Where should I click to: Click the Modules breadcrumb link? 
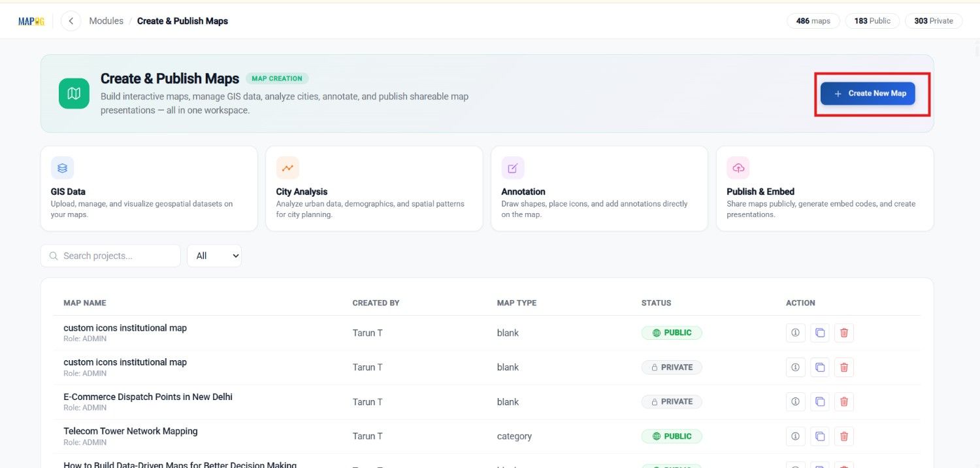(x=106, y=21)
